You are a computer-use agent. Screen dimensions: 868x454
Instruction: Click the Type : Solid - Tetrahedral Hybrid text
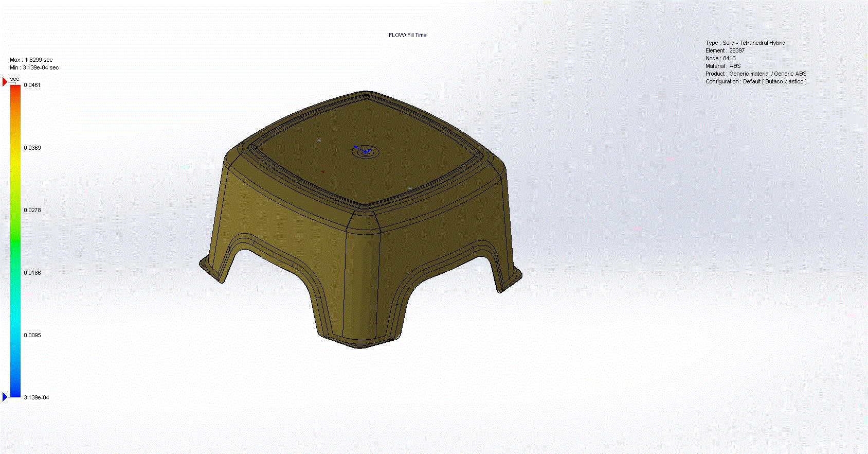[745, 43]
